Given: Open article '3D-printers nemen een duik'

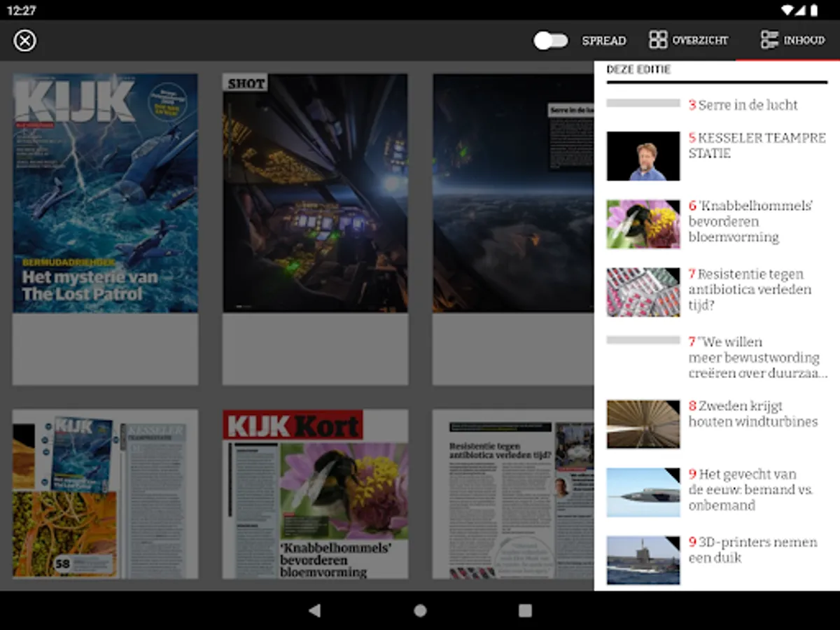Looking at the screenshot, I should pyautogui.click(x=717, y=559).
